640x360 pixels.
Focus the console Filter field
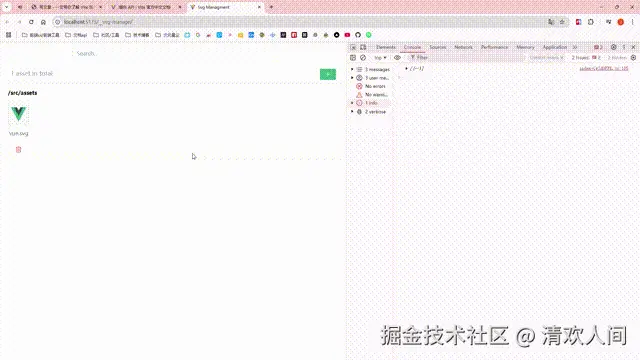point(466,58)
